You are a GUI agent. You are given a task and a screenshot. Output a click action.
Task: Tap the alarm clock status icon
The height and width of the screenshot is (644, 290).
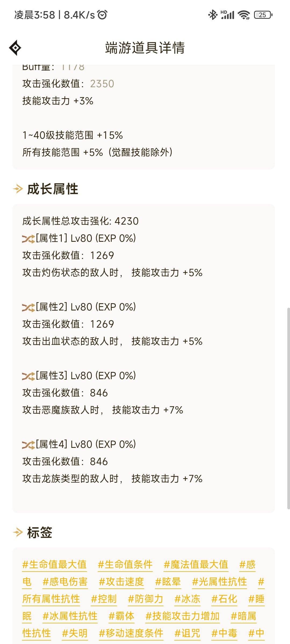102,15
